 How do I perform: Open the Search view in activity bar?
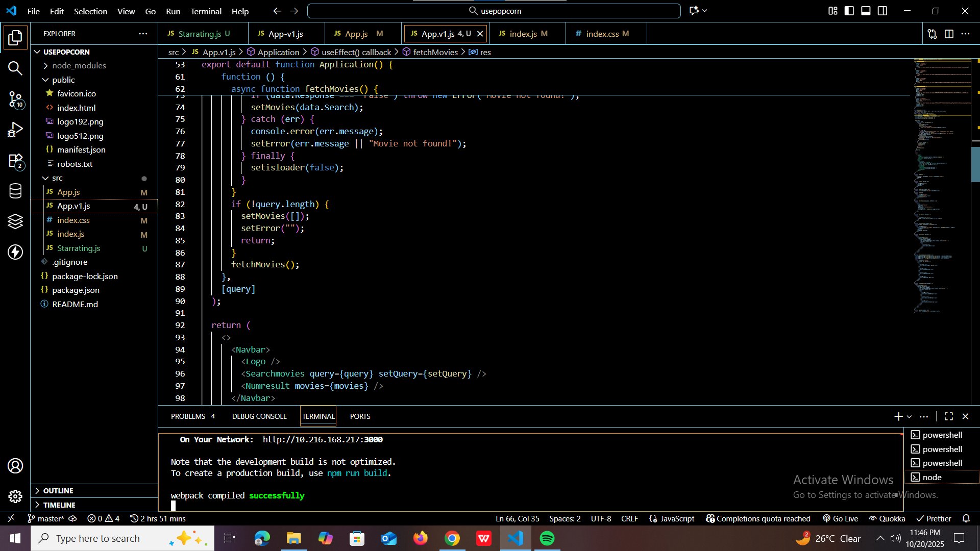pyautogui.click(x=15, y=68)
